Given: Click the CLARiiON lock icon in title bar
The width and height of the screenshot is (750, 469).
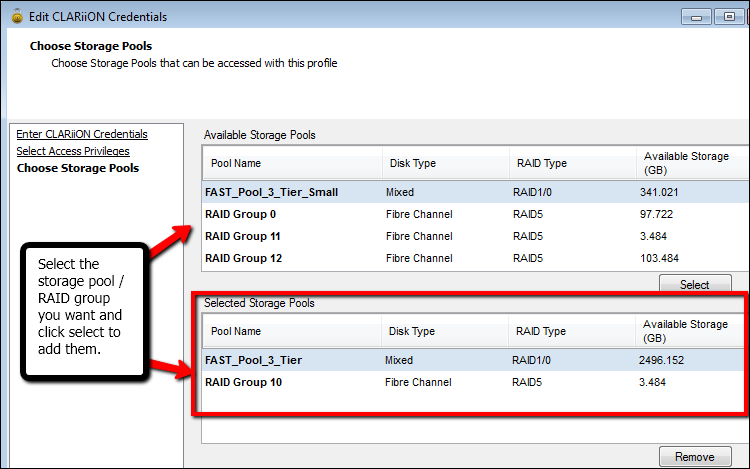Looking at the screenshot, I should pos(17,16).
